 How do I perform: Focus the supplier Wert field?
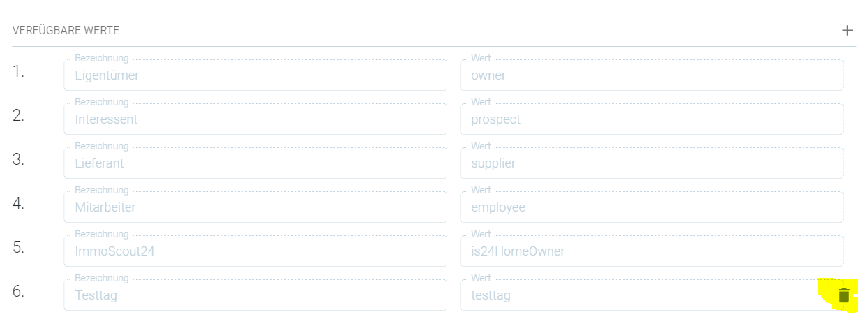coord(652,163)
